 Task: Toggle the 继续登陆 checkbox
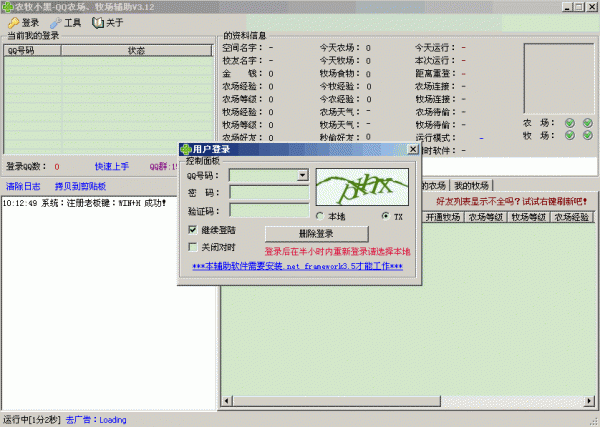(192, 230)
